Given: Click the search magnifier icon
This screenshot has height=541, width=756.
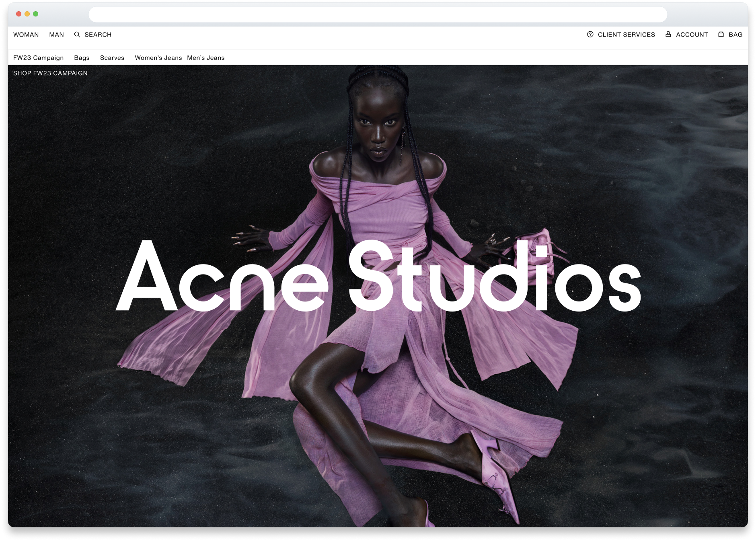Looking at the screenshot, I should (77, 35).
